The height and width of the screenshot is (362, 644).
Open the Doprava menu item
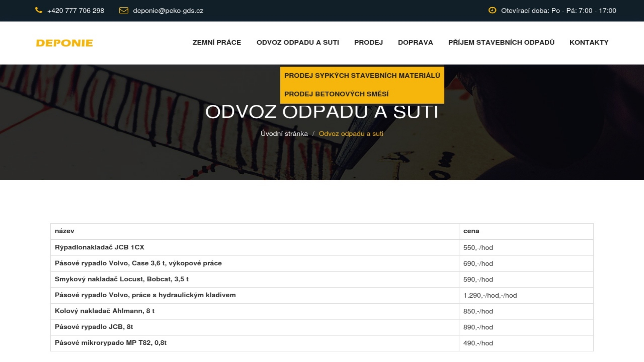click(415, 43)
